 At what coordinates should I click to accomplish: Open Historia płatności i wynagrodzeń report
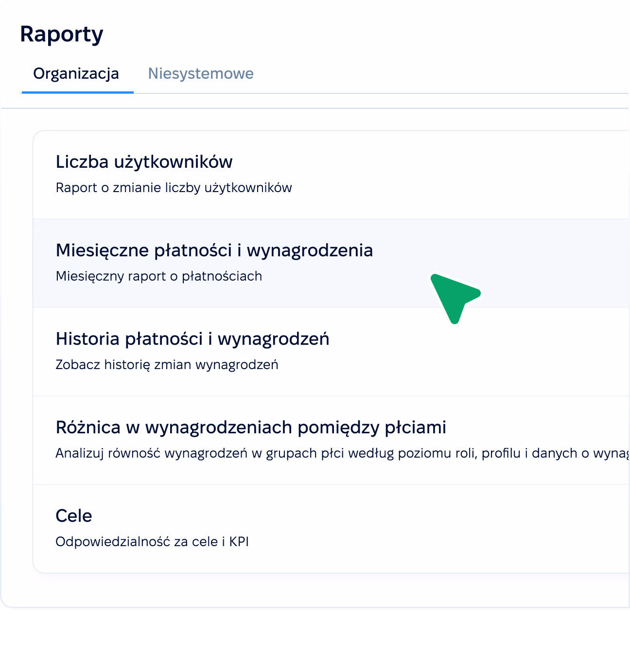pos(192,339)
